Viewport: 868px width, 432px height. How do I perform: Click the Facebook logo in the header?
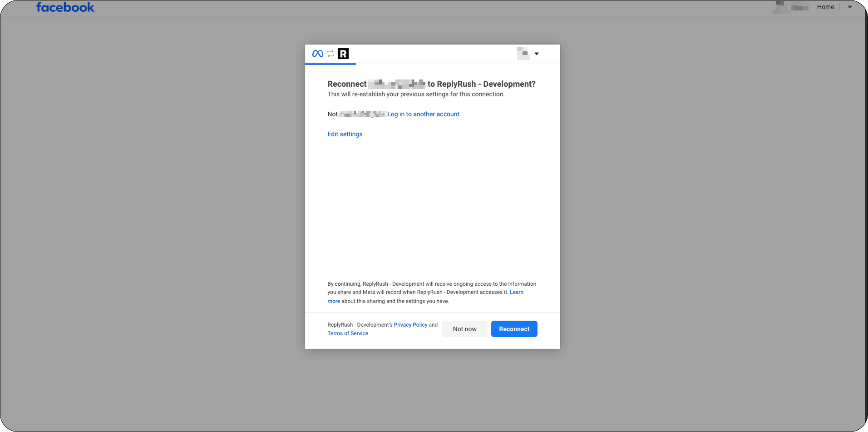pyautogui.click(x=65, y=7)
